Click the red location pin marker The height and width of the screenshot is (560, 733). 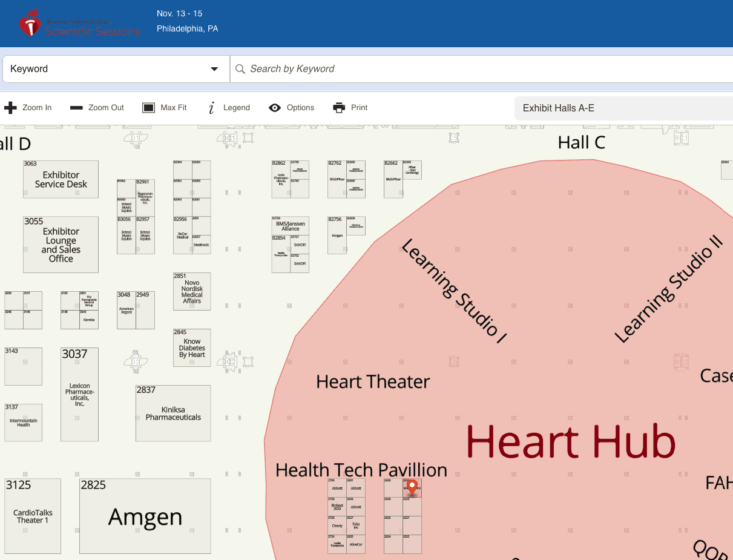click(412, 487)
